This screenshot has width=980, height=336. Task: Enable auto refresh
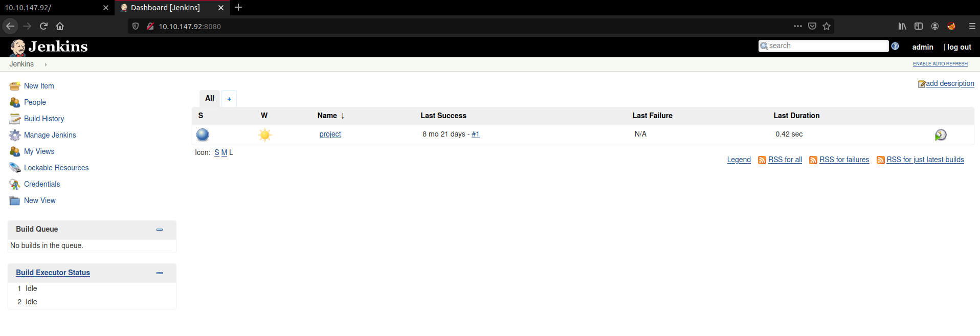(940, 64)
